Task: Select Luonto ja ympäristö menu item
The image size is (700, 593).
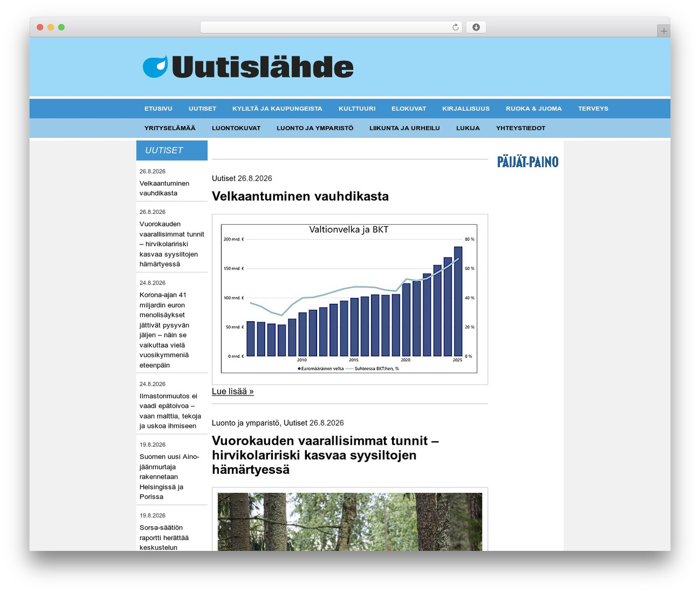Action: coord(315,128)
